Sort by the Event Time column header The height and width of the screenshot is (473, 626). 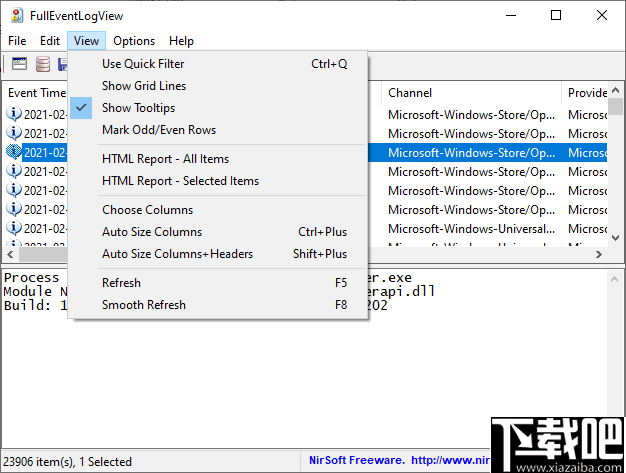[37, 93]
